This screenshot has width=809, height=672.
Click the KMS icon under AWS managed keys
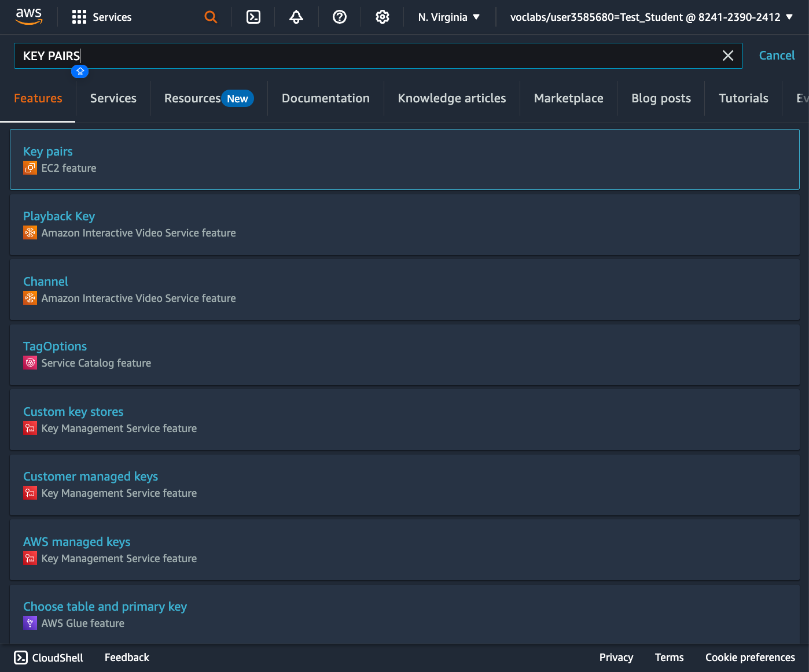(x=30, y=559)
